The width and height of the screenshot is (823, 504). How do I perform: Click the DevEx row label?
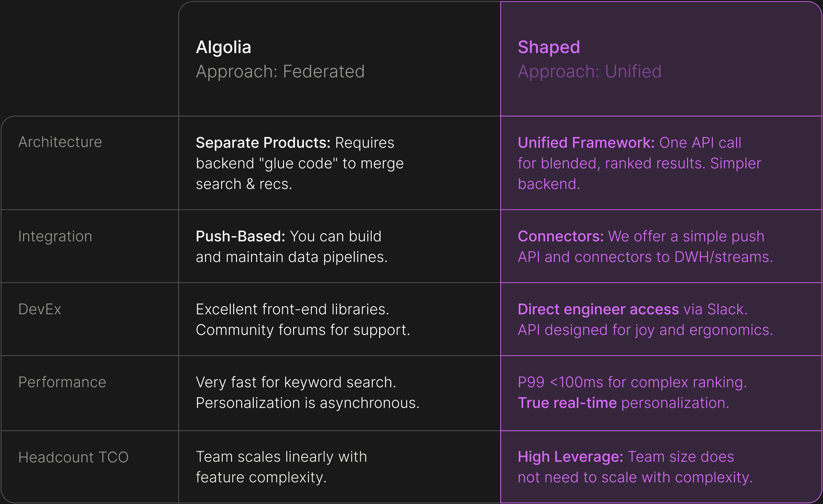point(40,309)
